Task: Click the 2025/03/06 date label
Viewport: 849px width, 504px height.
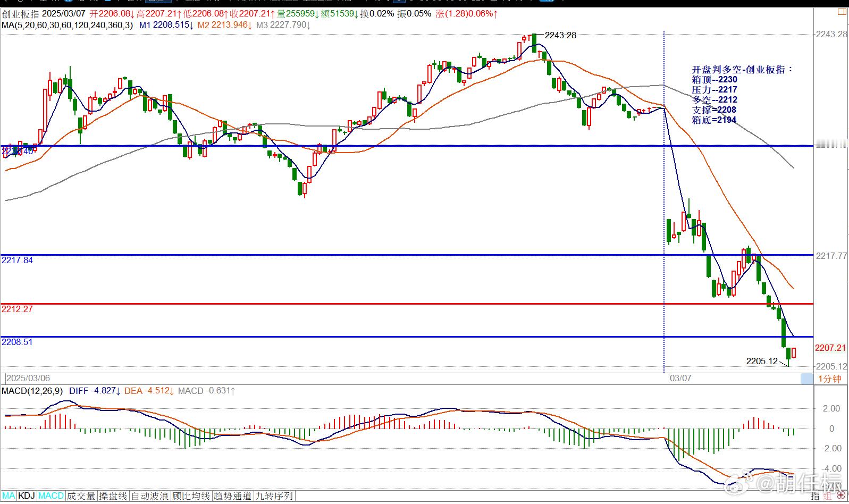Action: 28,379
